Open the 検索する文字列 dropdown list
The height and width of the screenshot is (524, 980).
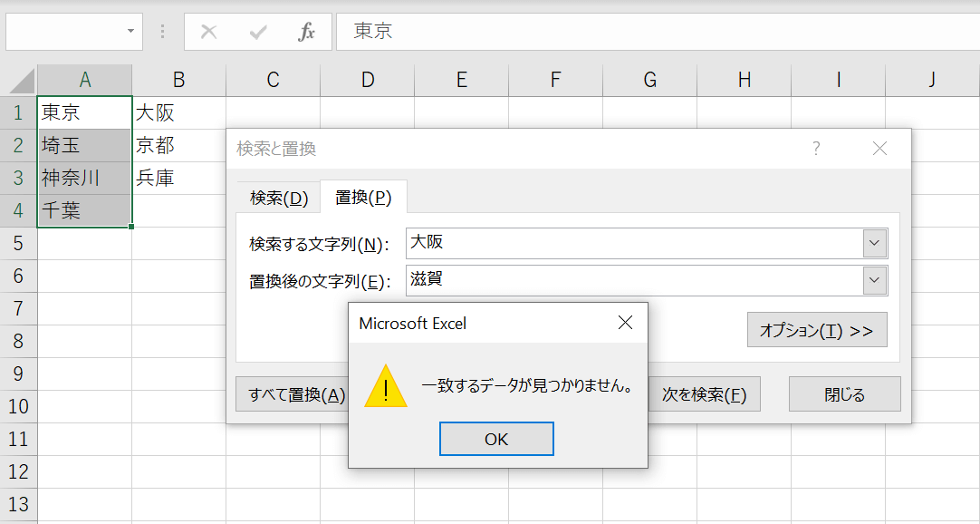874,243
